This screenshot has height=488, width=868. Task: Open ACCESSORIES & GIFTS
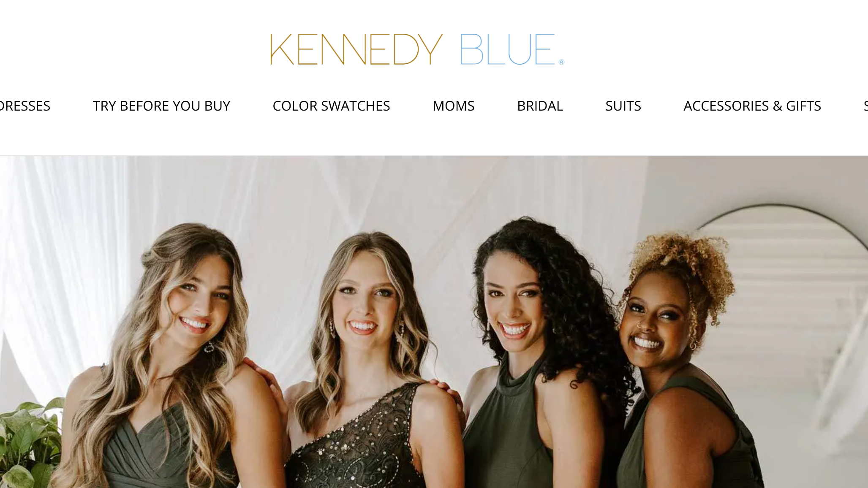coord(752,106)
